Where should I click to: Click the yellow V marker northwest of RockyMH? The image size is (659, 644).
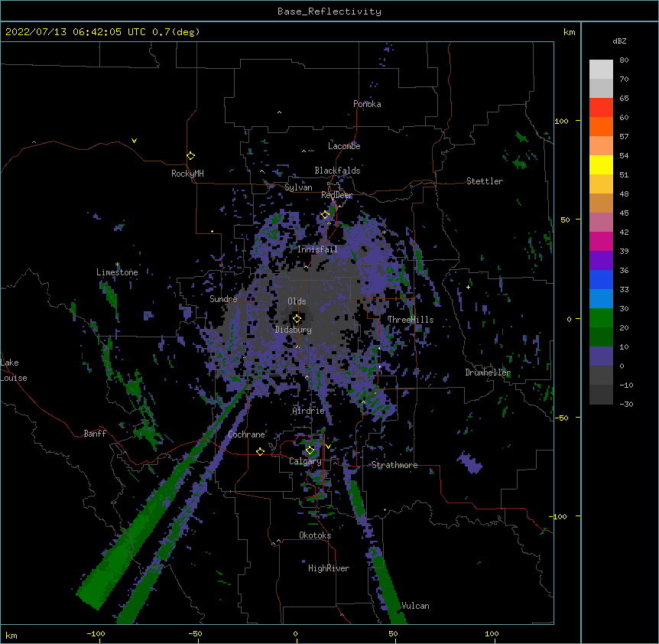(134, 141)
